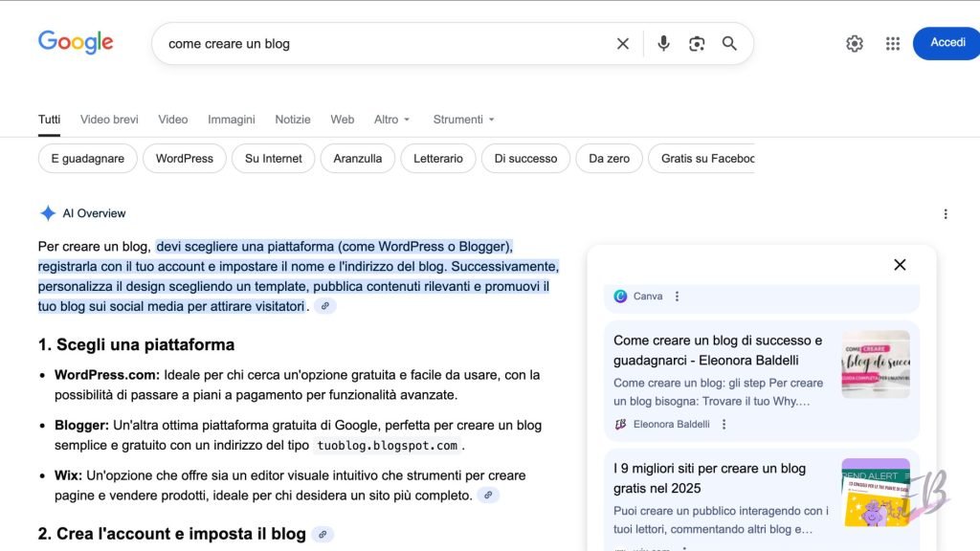Switch to the Web tab

[342, 120]
